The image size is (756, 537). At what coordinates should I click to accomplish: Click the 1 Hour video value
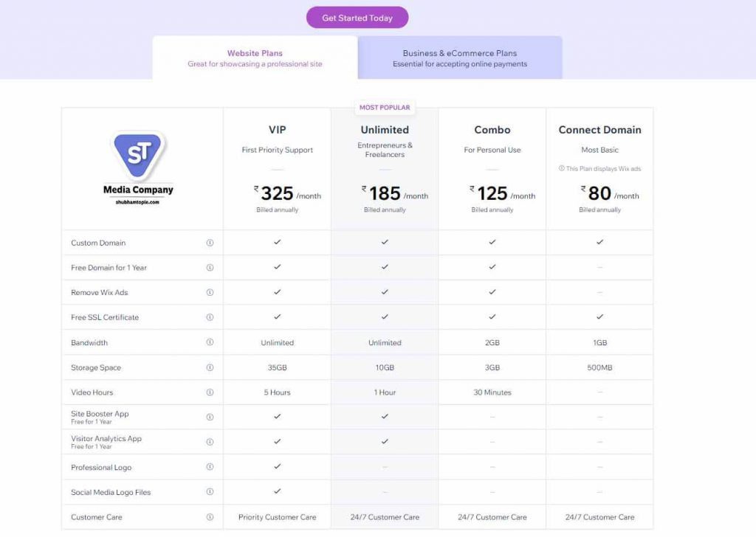(385, 392)
